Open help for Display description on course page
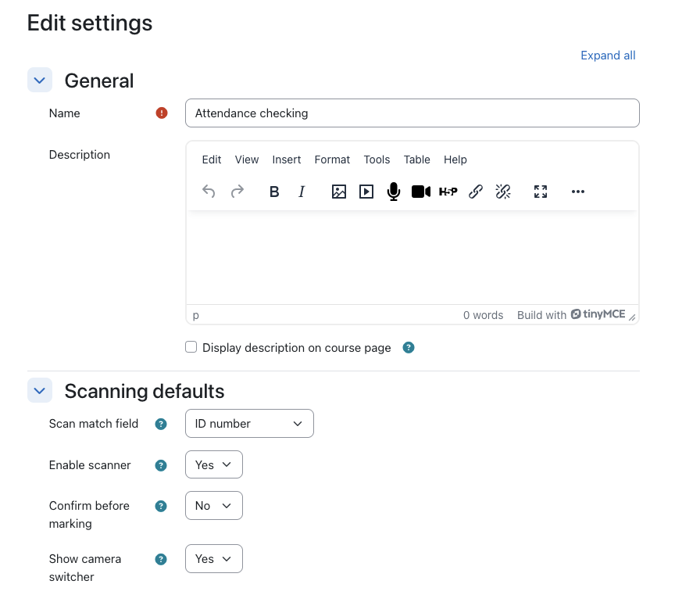 pos(409,347)
